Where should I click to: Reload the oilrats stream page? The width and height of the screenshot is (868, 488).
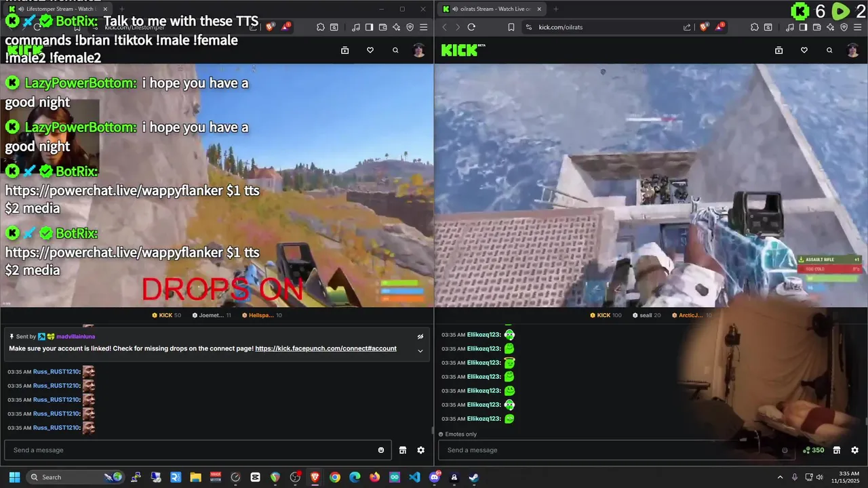point(471,27)
